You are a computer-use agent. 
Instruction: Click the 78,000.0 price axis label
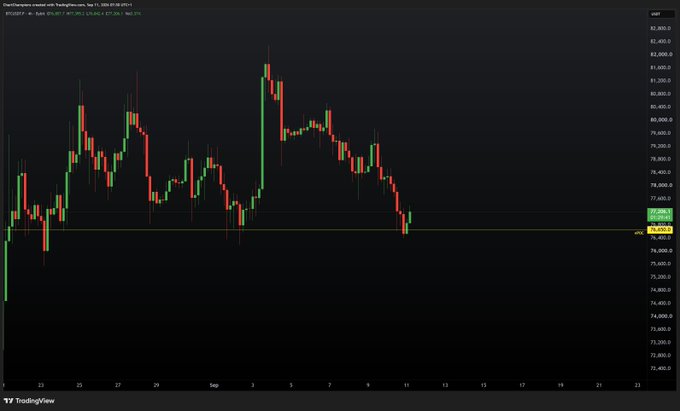660,185
